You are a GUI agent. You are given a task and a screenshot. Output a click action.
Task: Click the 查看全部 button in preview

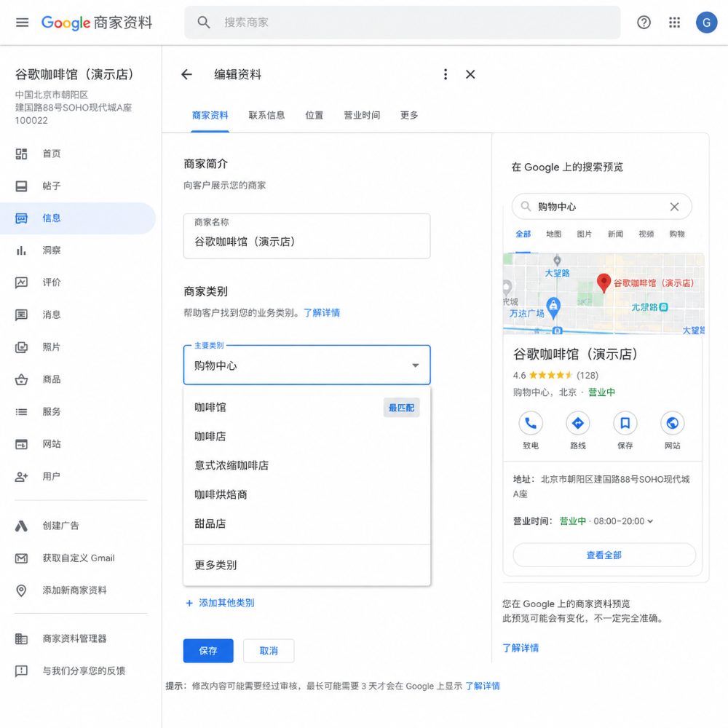[x=604, y=555]
